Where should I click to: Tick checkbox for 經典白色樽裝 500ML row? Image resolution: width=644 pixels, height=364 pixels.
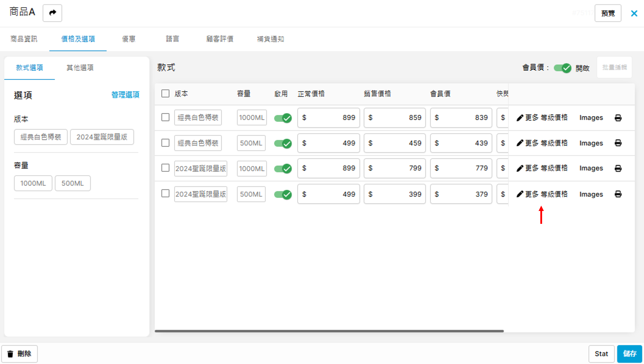[165, 143]
